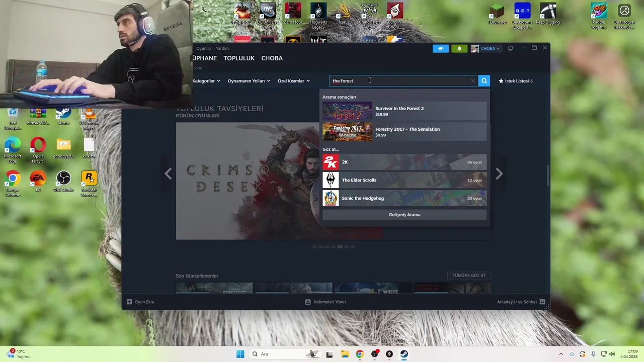Open Burglin' Gnomes desktop shortcut

coord(395,16)
